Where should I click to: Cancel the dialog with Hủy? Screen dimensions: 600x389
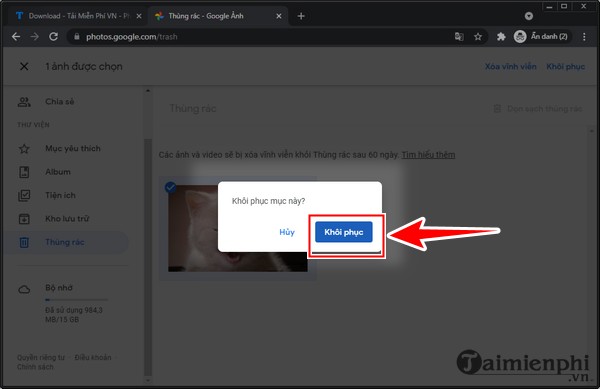click(x=287, y=232)
